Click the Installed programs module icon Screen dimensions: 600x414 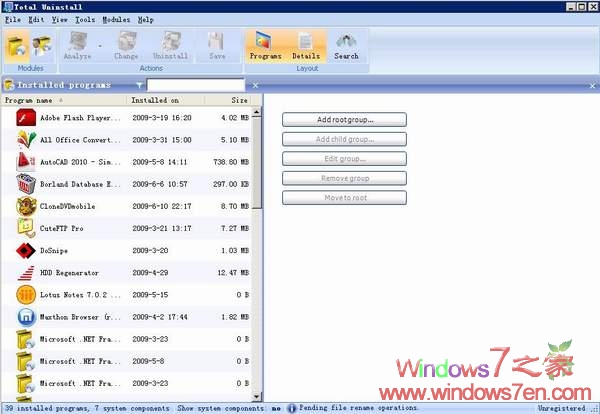tap(17, 45)
